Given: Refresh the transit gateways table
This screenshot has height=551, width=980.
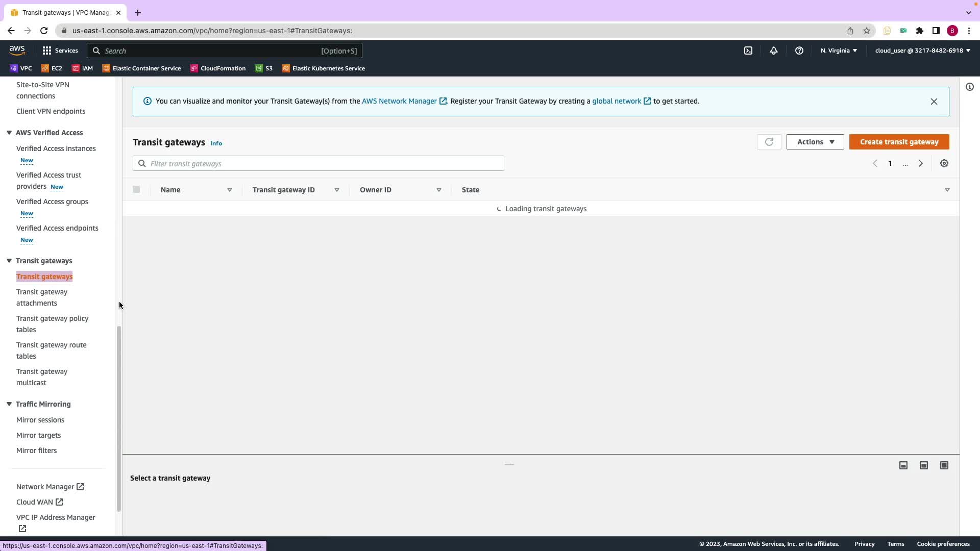Looking at the screenshot, I should (x=769, y=142).
